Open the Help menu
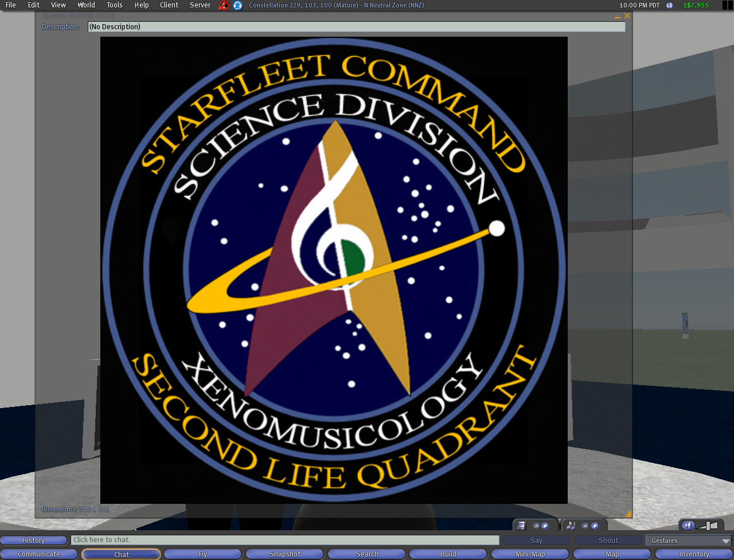734x560 pixels. tap(142, 5)
